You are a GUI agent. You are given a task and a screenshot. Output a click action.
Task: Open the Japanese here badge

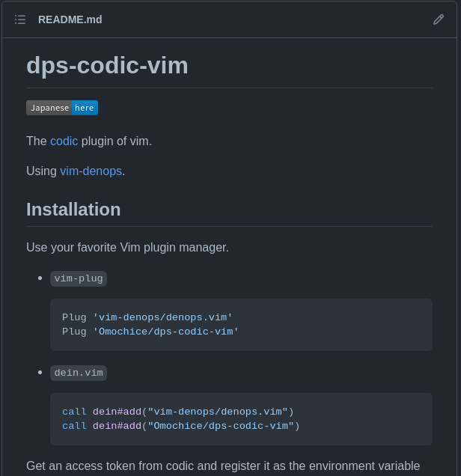click(x=62, y=108)
